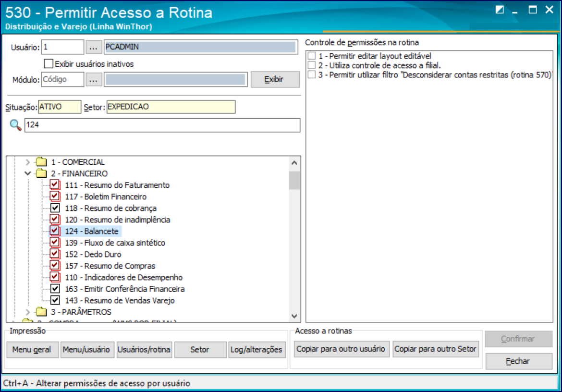Click the routine search field containing 124
The image size is (562, 392).
(x=162, y=125)
